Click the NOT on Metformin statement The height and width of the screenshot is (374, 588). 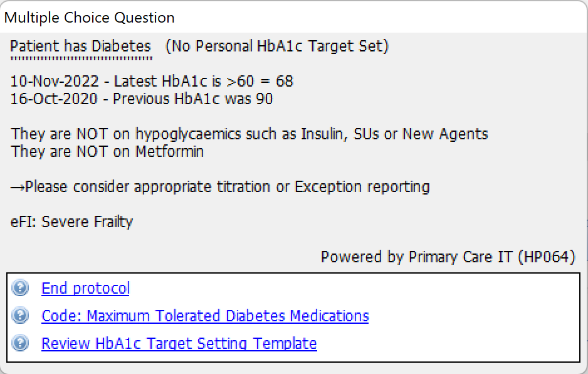(107, 152)
